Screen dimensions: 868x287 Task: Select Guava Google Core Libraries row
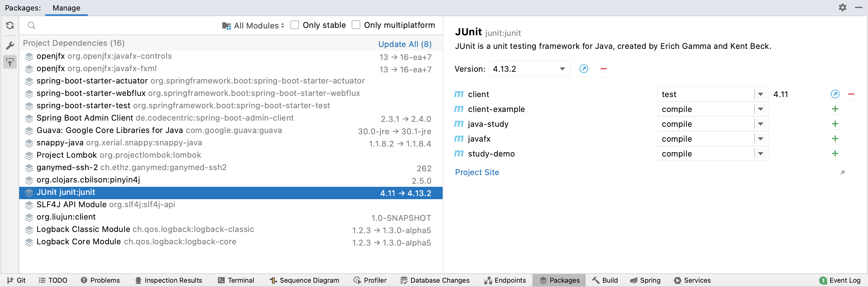coord(231,131)
